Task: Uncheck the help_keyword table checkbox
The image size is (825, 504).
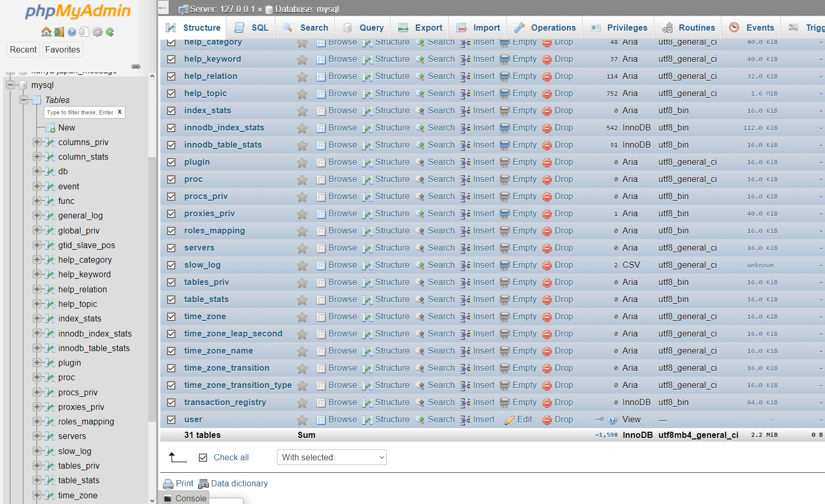Action: [x=171, y=59]
